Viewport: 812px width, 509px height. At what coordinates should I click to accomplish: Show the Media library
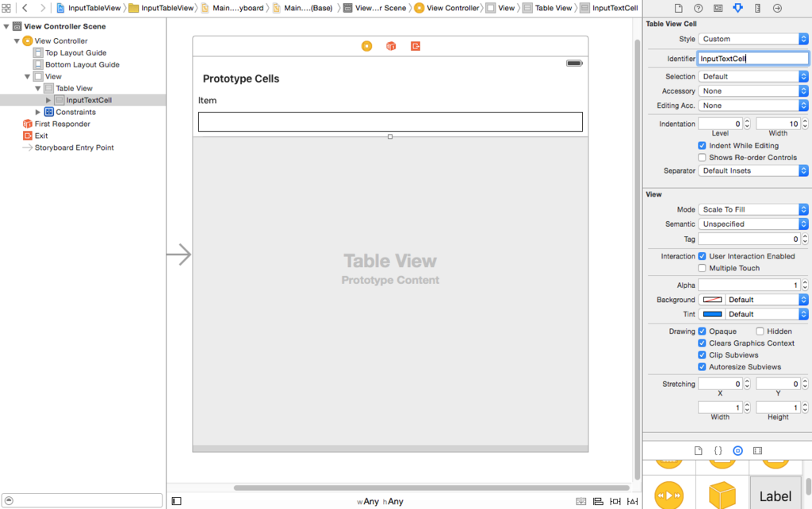coord(757,450)
